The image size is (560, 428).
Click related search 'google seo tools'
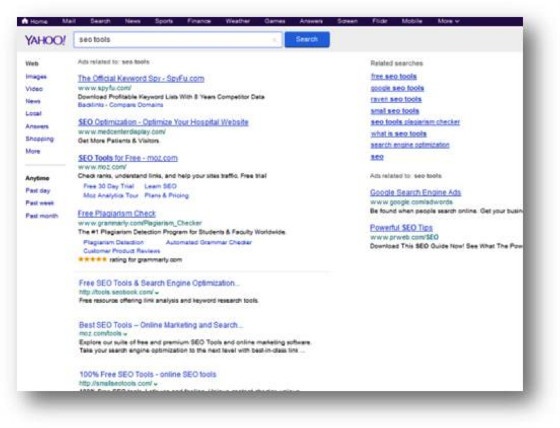coord(397,88)
